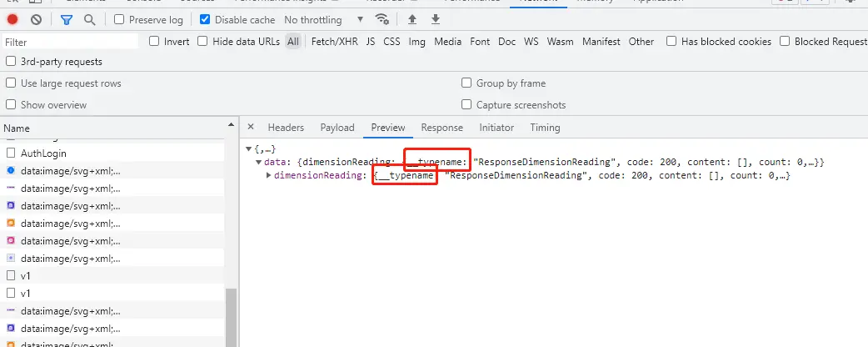Filter requests by Fetch/XHR
868x347 pixels.
click(x=334, y=42)
